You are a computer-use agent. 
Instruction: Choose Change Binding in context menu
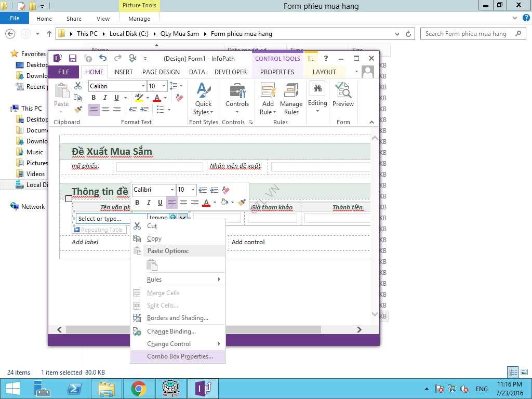pos(171,331)
